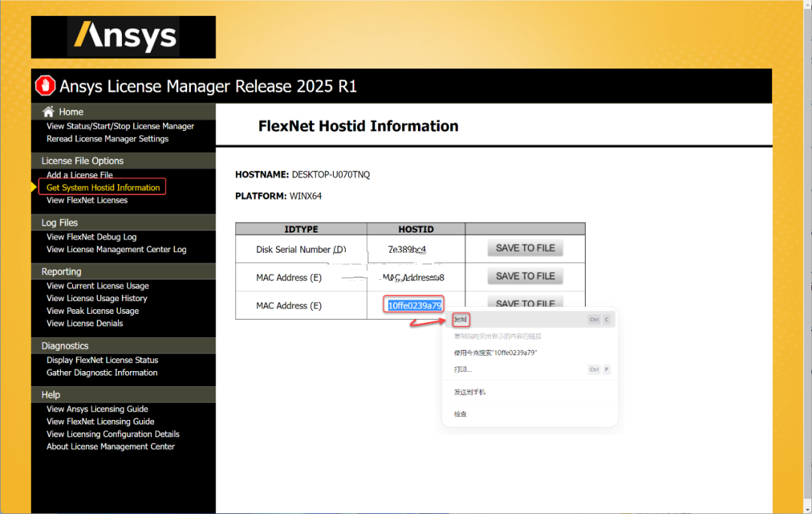The height and width of the screenshot is (514, 812).
Task: Open View License Usage History
Action: 97,299
